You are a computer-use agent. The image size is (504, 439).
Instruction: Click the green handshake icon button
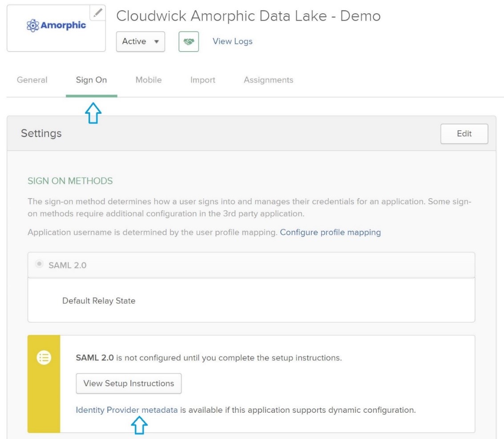pos(188,42)
